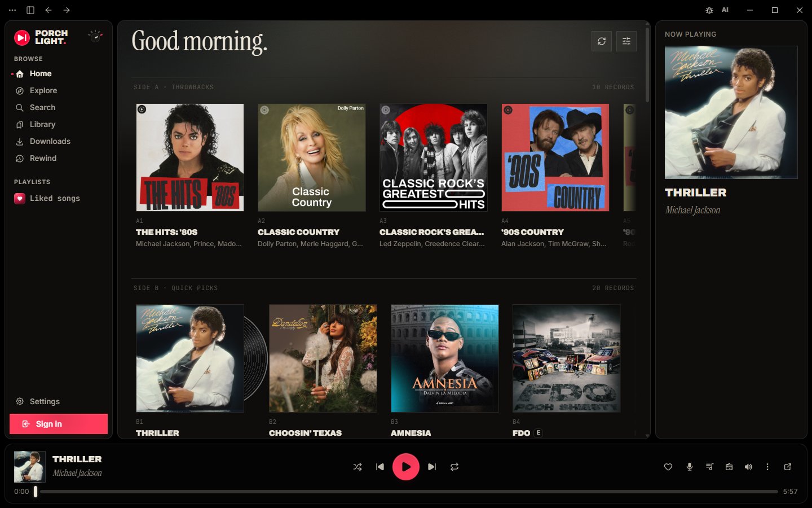Mute audio with the speaker icon
Image resolution: width=812 pixels, height=508 pixels.
click(x=748, y=467)
